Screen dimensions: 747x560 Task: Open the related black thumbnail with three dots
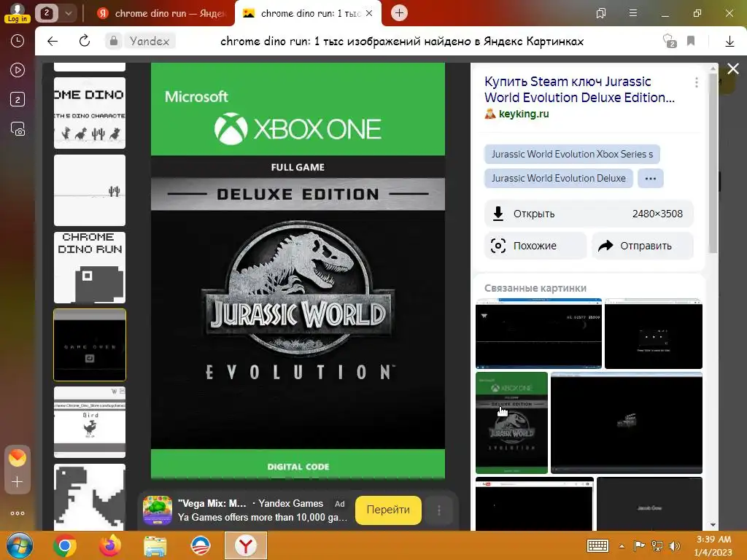tap(653, 333)
